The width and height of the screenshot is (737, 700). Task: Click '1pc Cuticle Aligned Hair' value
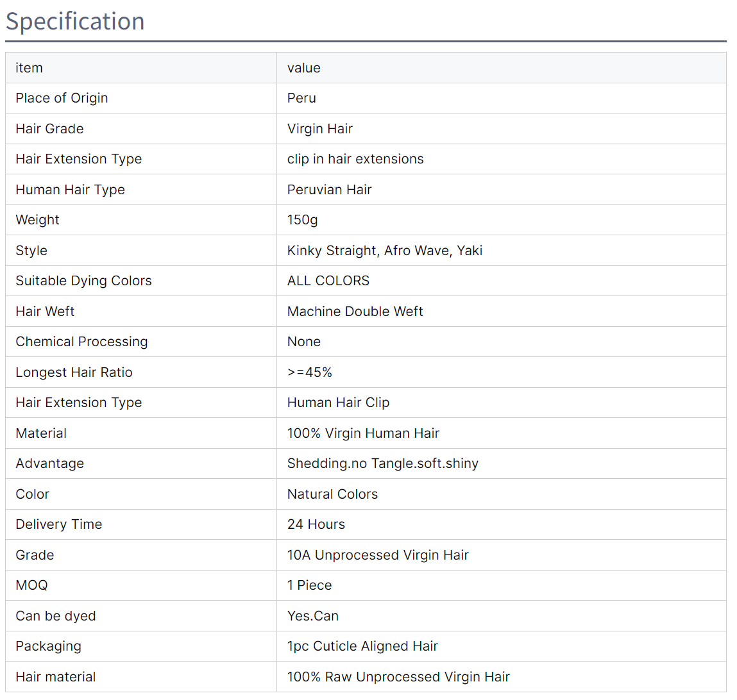tap(362, 646)
